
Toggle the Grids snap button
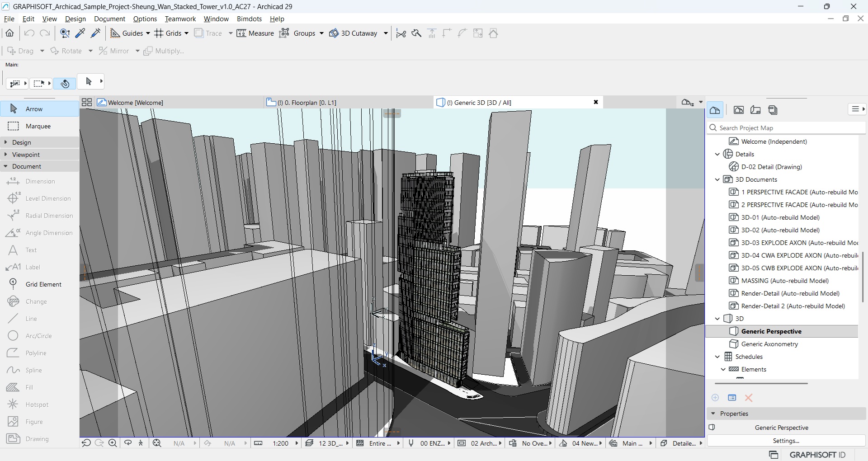point(168,33)
